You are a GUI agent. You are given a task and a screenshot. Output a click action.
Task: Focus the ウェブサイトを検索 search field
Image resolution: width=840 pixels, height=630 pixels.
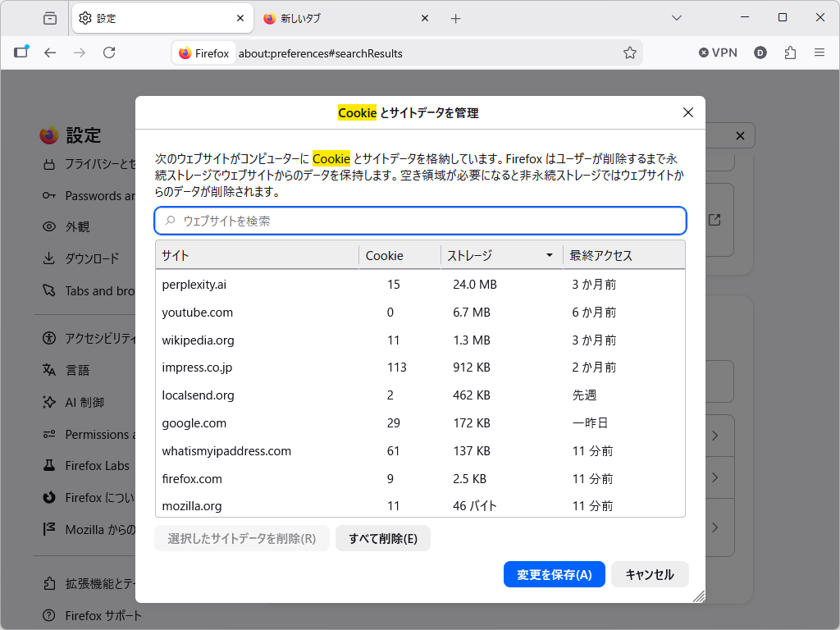pos(421,221)
